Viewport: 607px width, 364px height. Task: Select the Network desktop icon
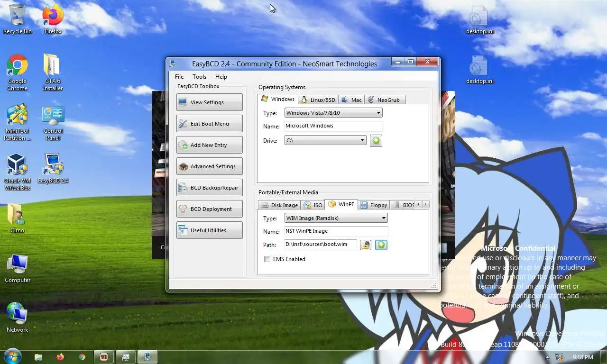[x=18, y=318]
